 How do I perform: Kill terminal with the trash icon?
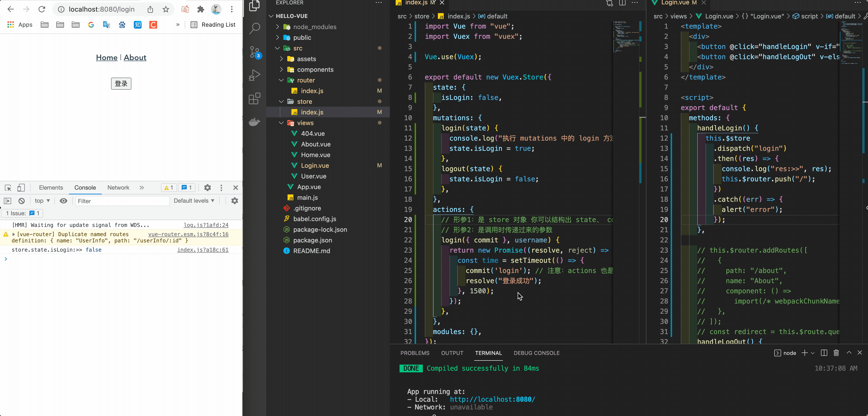coord(836,353)
